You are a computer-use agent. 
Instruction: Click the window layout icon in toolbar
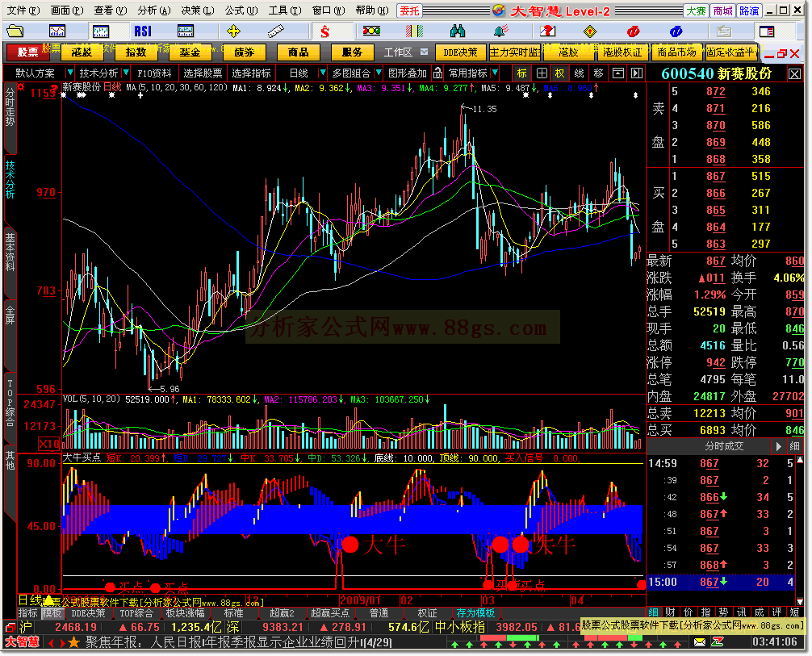tap(767, 31)
